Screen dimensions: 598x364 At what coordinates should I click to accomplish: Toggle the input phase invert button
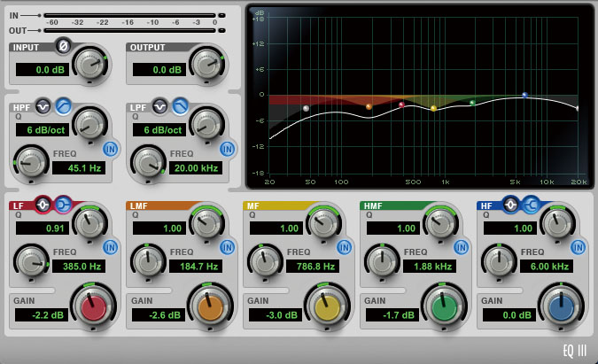(x=63, y=46)
